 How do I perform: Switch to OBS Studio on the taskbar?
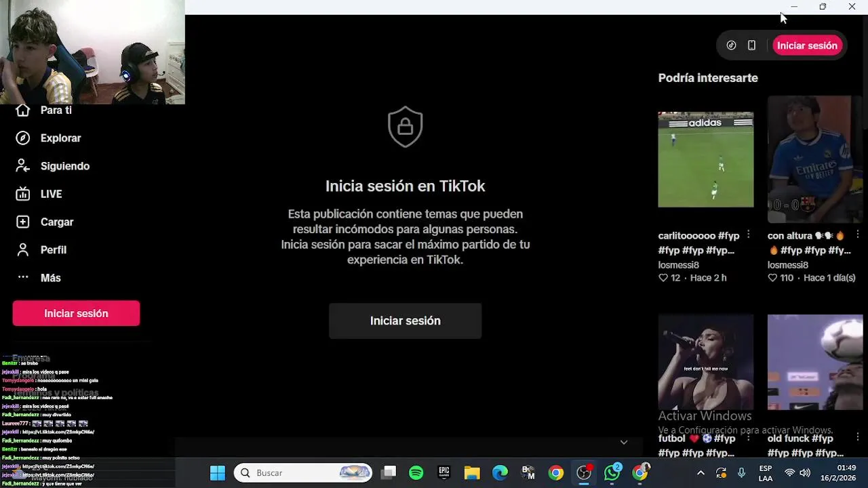point(584,473)
